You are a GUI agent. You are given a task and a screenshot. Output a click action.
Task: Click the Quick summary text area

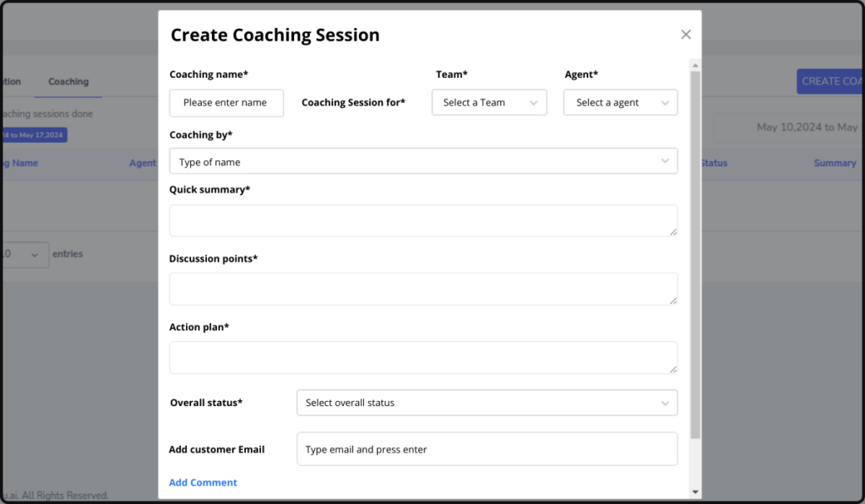tap(422, 220)
